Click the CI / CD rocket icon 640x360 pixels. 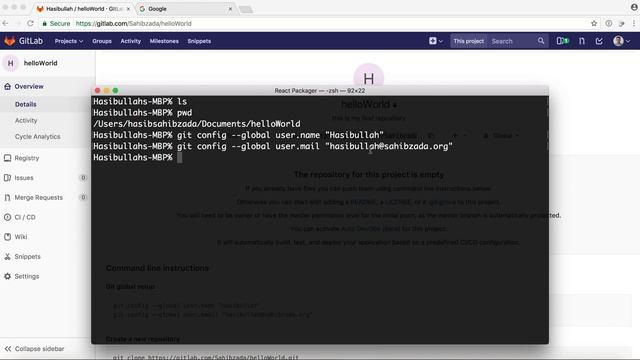pyautogui.click(x=7, y=217)
